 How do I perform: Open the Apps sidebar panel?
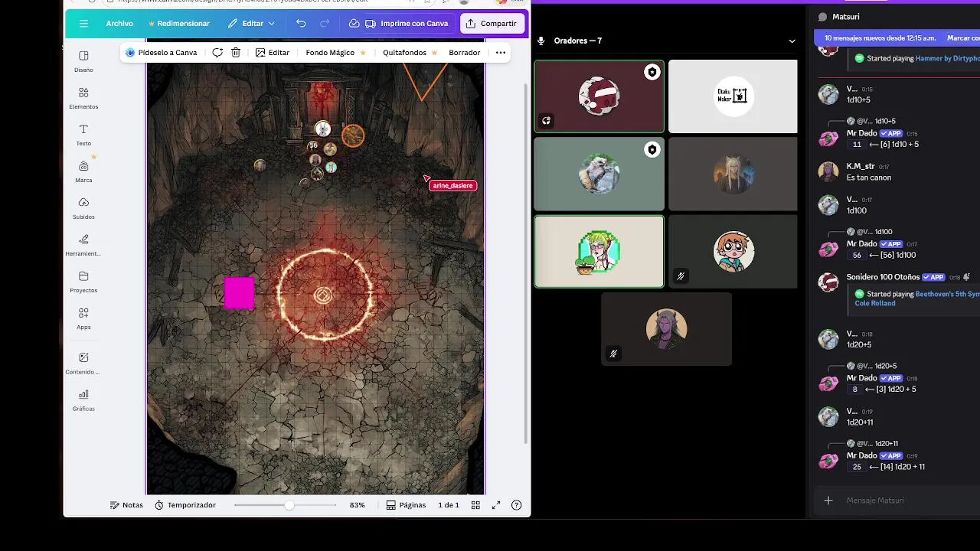tap(83, 318)
